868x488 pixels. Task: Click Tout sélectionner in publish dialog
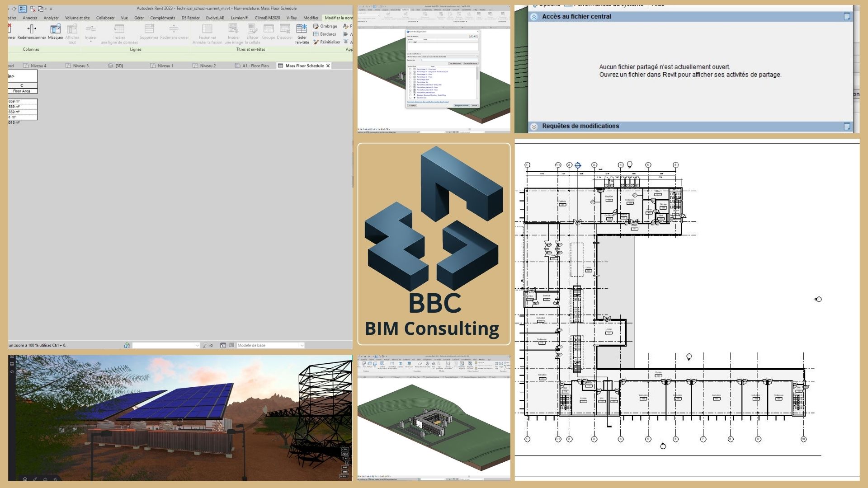pyautogui.click(x=455, y=63)
